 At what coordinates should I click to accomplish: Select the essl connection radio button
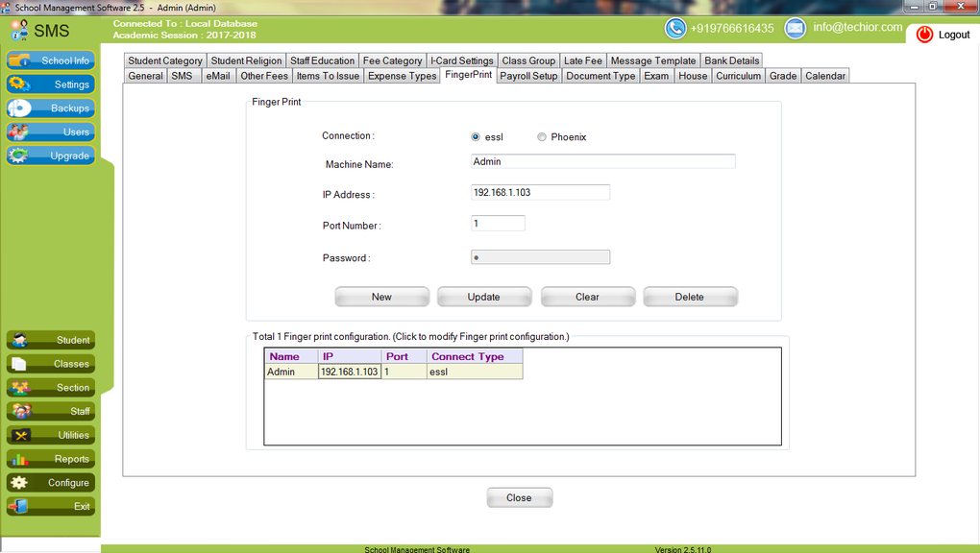pyautogui.click(x=476, y=136)
